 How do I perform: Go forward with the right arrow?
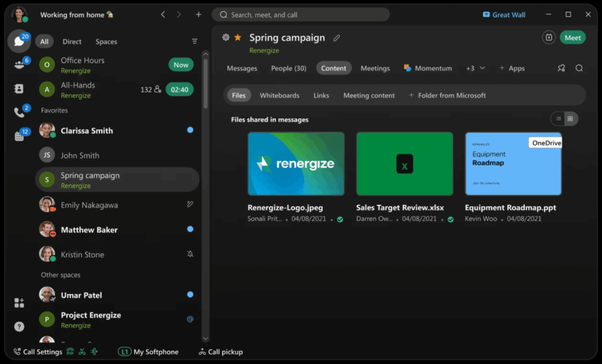[179, 15]
